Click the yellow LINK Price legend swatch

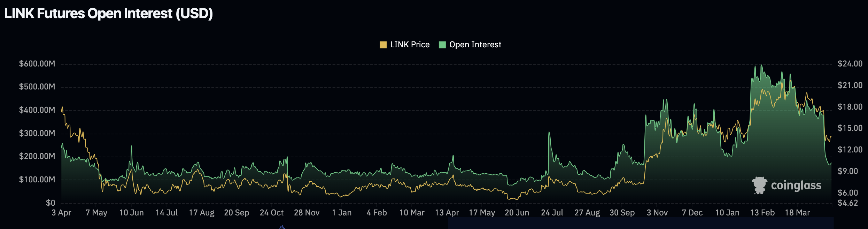(383, 45)
